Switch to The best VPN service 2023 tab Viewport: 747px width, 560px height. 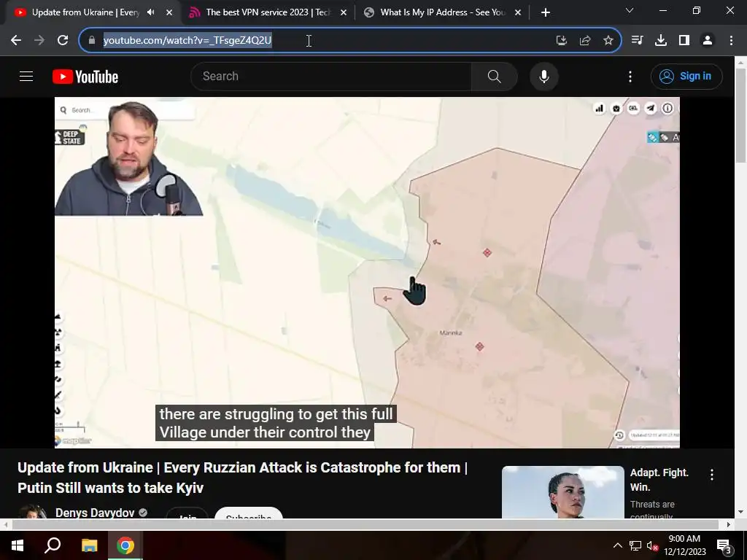click(x=268, y=12)
